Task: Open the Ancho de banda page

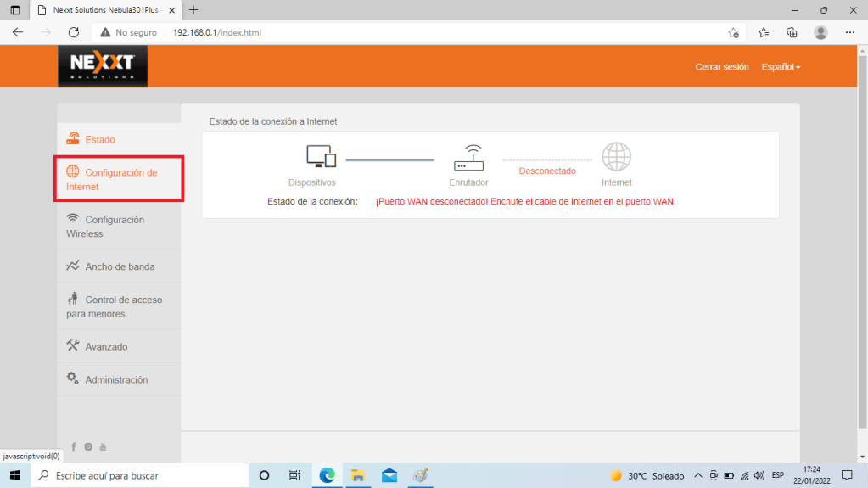Action: tap(119, 266)
